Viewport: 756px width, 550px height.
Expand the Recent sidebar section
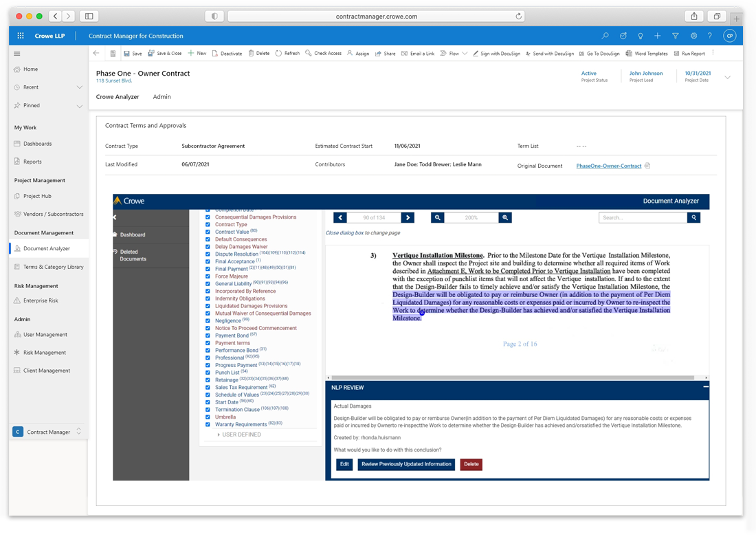[x=80, y=87]
